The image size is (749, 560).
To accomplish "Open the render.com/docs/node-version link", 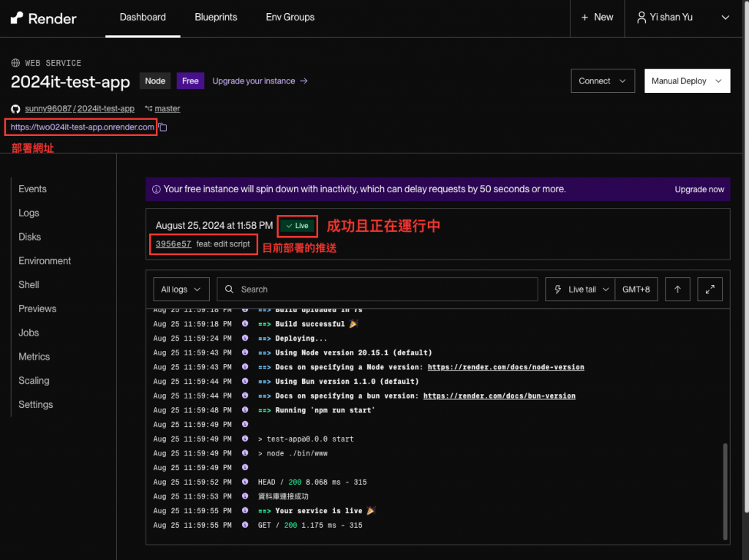I will 506,367.
